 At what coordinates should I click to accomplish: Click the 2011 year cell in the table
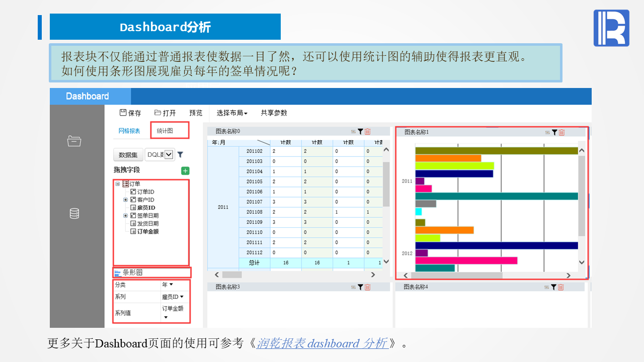(x=223, y=207)
